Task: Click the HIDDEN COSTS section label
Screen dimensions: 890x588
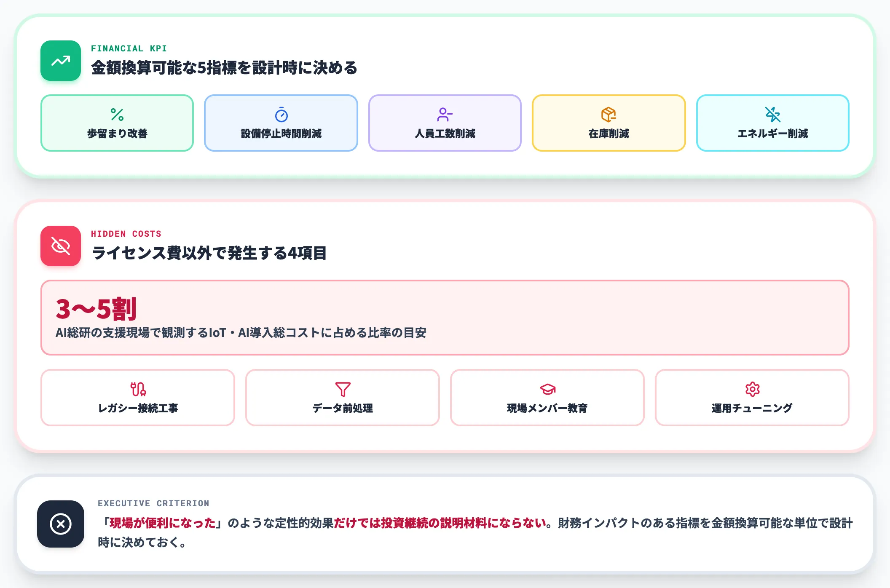Action: (x=126, y=234)
